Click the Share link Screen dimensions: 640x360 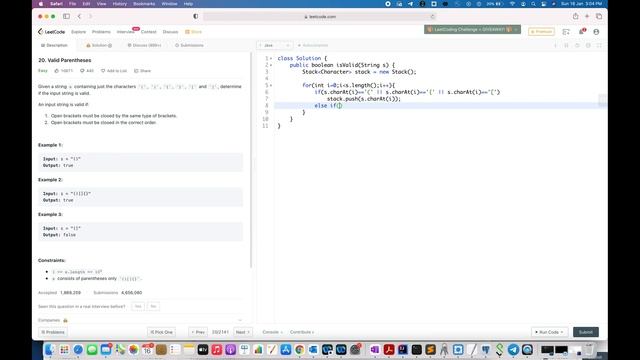[142, 71]
